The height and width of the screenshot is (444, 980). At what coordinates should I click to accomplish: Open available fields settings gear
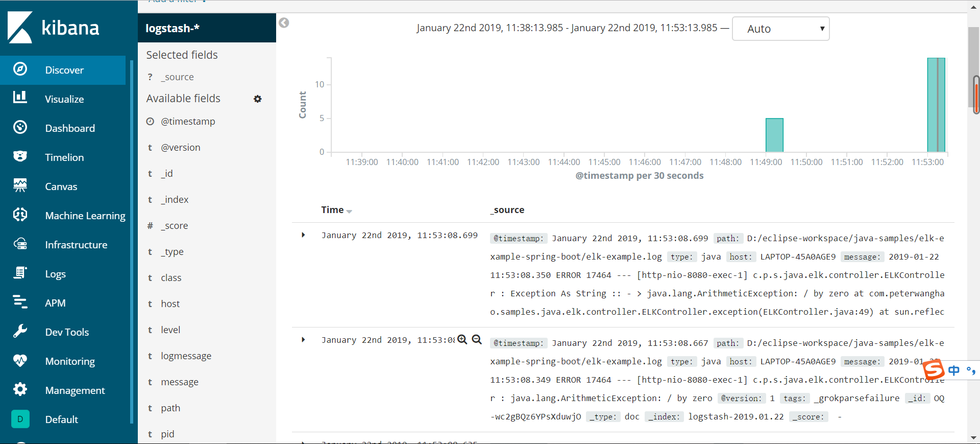coord(258,99)
